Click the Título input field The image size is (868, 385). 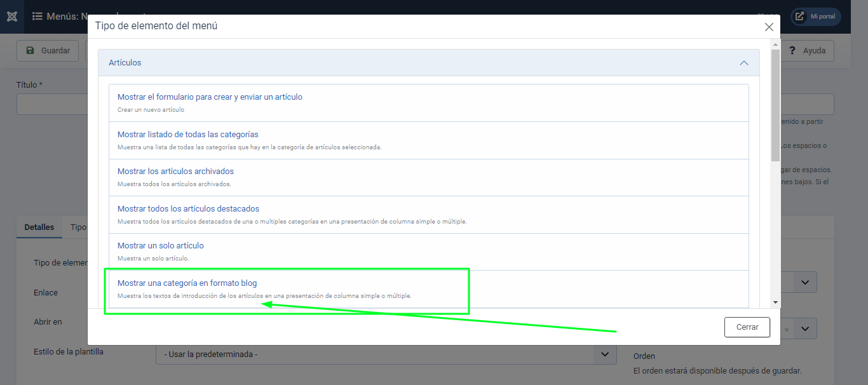[52, 105]
